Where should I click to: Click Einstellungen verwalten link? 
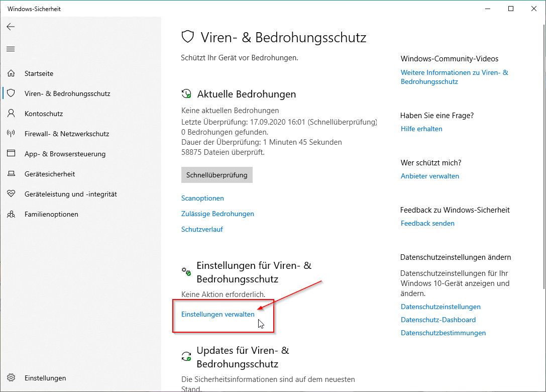click(x=217, y=314)
